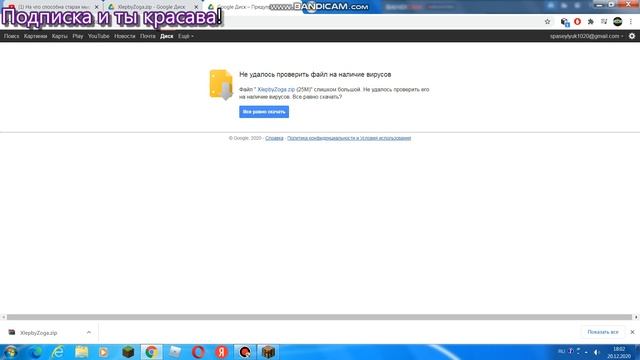Click the RU language indicator
The image size is (640, 360).
click(561, 352)
